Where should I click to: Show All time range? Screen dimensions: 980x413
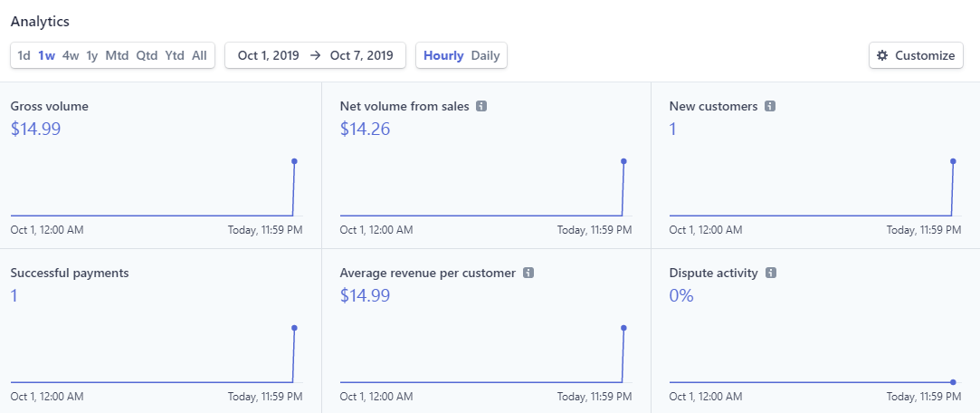click(x=199, y=55)
